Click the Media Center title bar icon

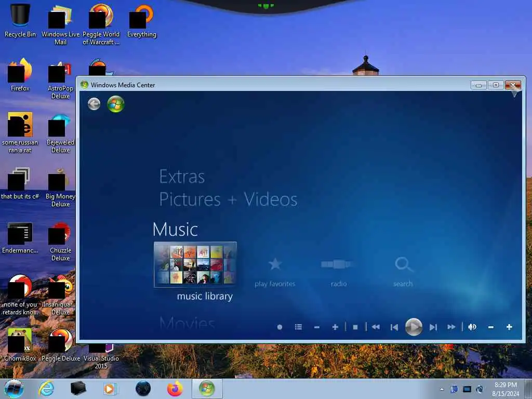pos(85,85)
